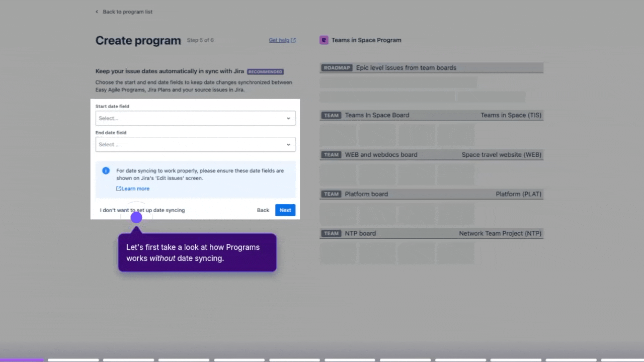
Task: Click the Step 5 of 6 text
Action: [200, 40]
